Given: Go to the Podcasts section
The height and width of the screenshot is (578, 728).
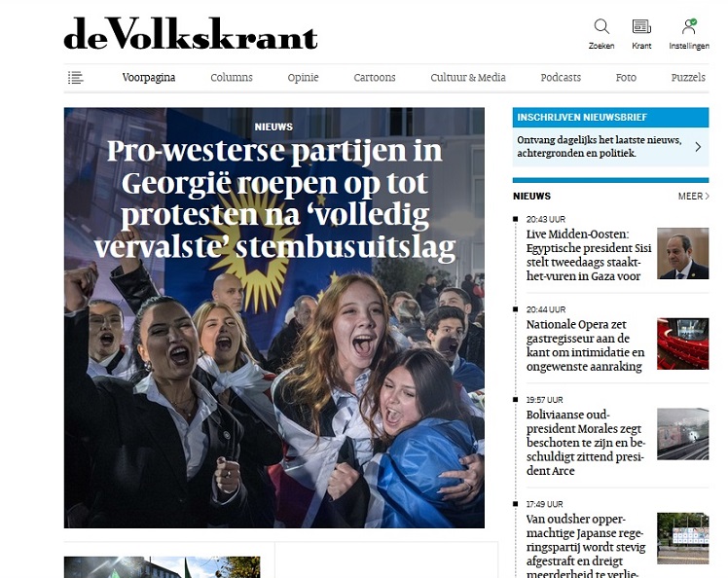Looking at the screenshot, I should tap(561, 78).
